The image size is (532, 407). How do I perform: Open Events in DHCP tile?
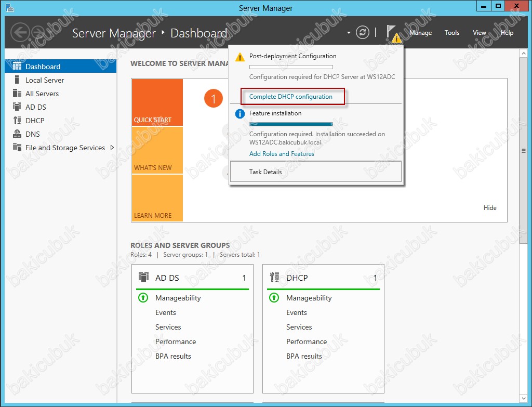click(x=297, y=312)
